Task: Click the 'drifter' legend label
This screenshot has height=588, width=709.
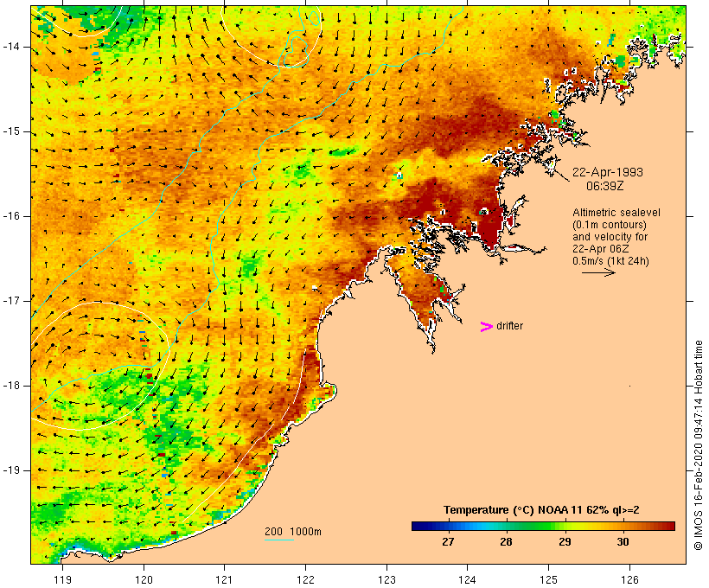Action: 509,326
